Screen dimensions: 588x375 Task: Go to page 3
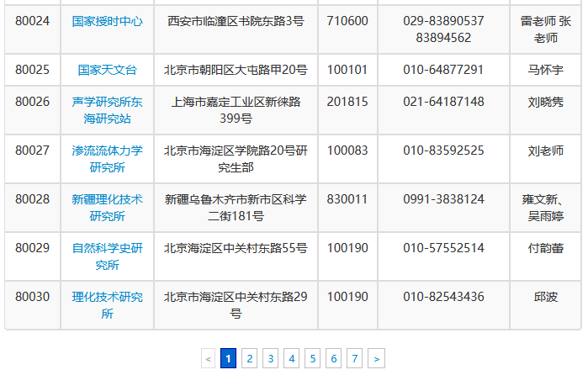pos(270,359)
